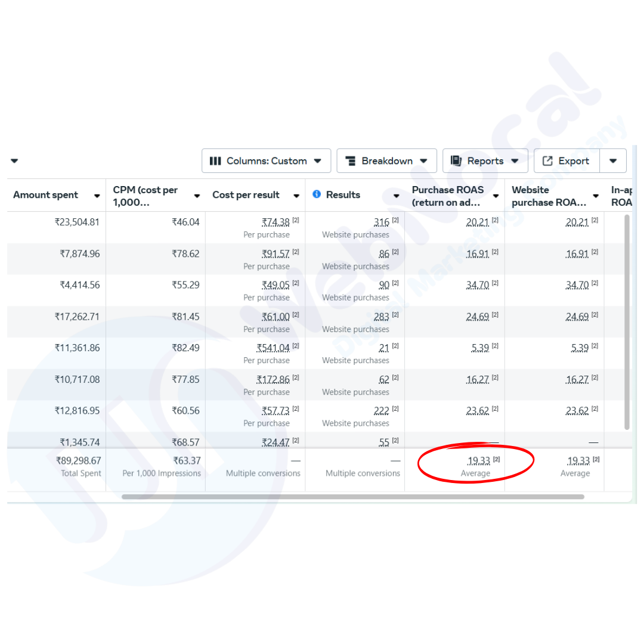Click Website purchase ROAS column header
The image size is (644, 644).
coord(549,196)
